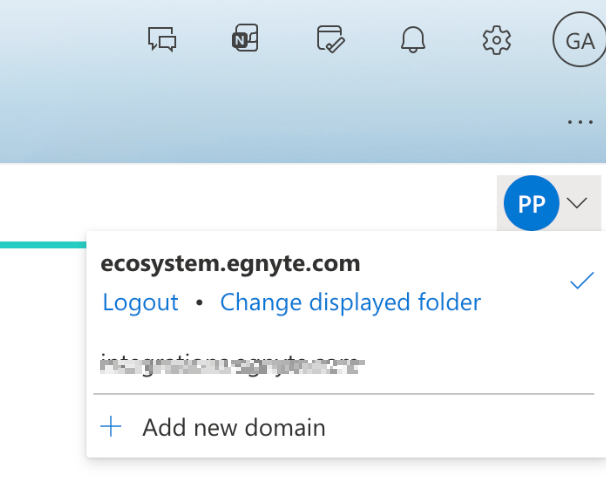606x488 pixels.
Task: Click the blue checkmark for ecosystem.egnyte.com
Action: 582,282
